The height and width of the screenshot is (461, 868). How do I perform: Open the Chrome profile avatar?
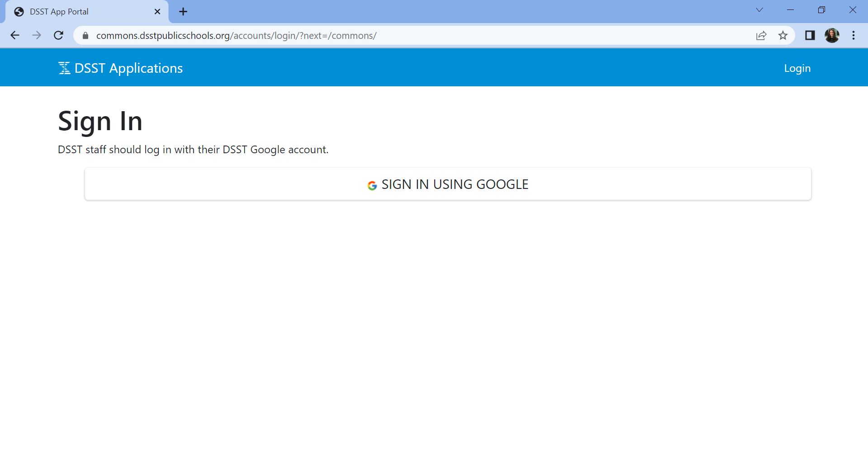click(x=832, y=36)
